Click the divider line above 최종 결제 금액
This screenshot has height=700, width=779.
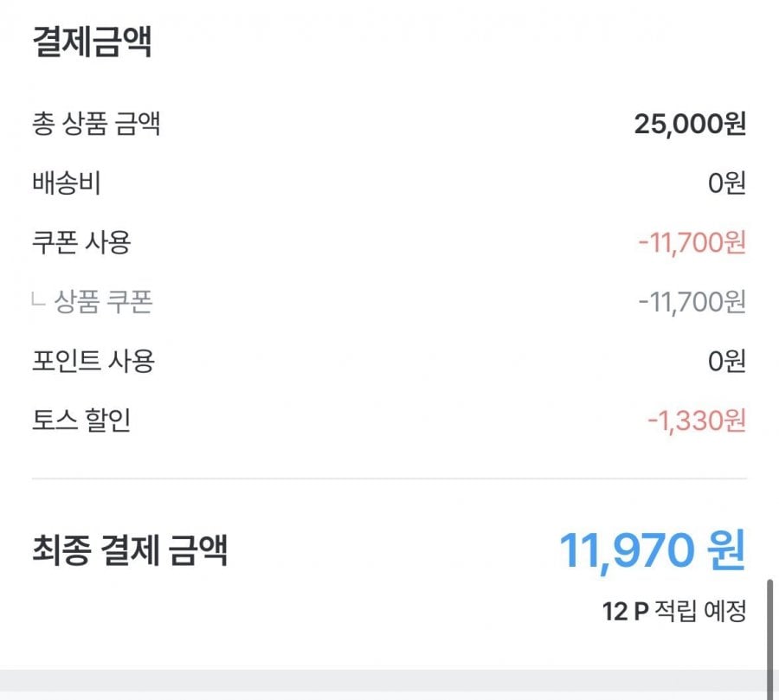[389, 478]
